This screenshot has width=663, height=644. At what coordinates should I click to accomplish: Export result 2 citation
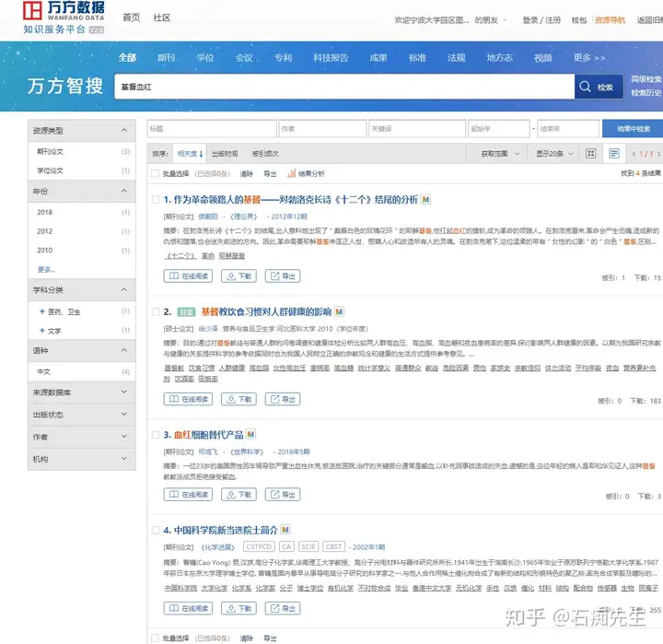pos(283,399)
